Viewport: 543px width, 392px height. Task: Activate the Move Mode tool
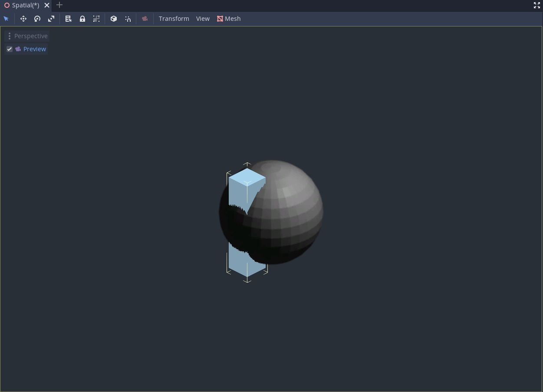[23, 19]
